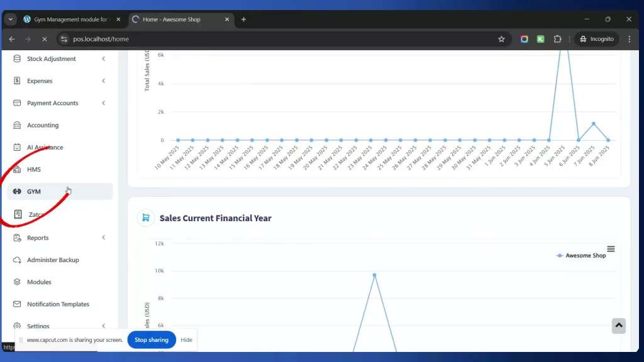Click the Reports sidebar icon
The width and height of the screenshot is (644, 362).
17,238
